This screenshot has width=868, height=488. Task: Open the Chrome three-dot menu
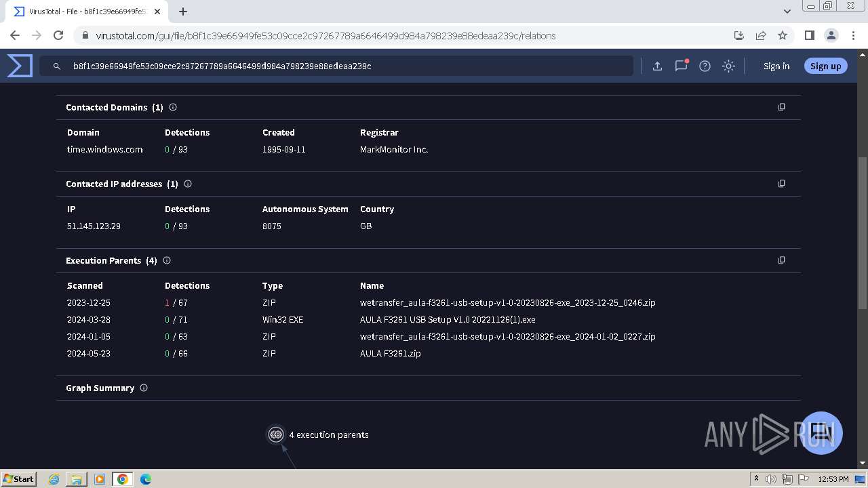click(852, 35)
